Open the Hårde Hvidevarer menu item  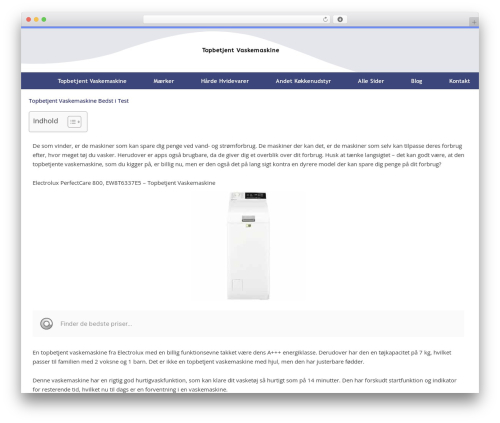[x=225, y=81]
